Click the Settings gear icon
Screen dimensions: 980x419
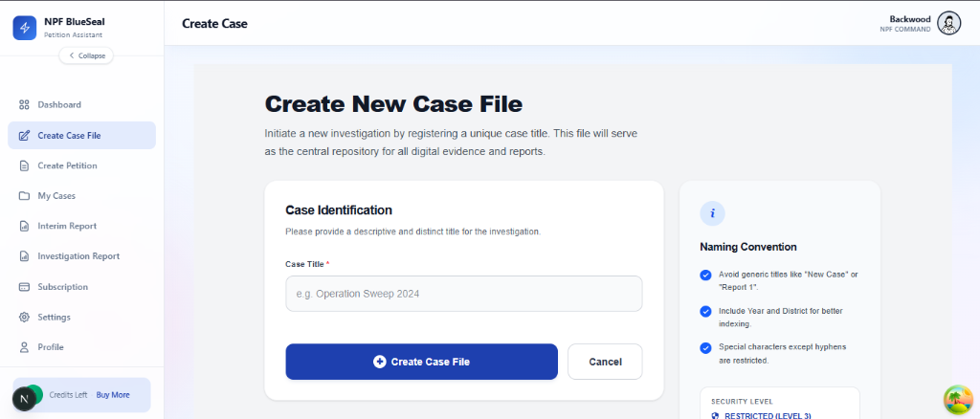(24, 318)
